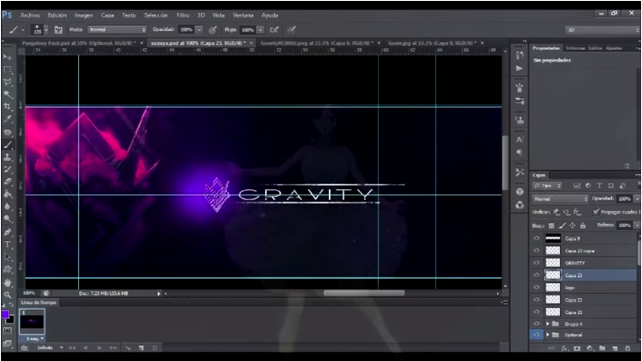Click the purple foreground color swatch
Screen dimensions: 642x361
click(5, 314)
